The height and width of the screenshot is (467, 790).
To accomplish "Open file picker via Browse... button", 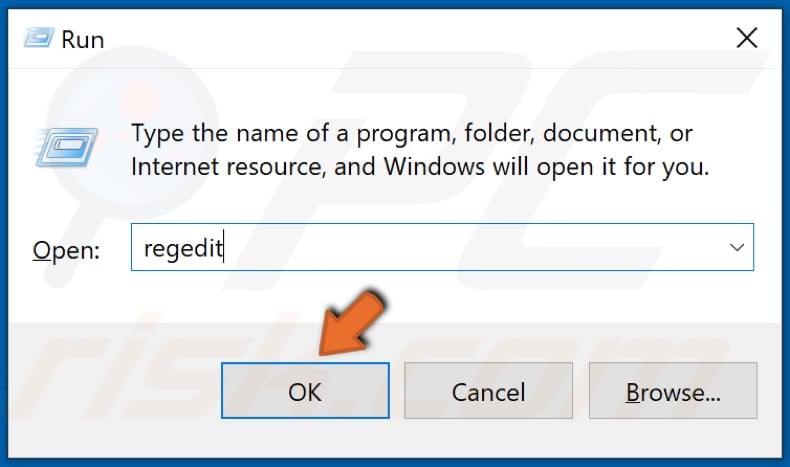I will 673,390.
